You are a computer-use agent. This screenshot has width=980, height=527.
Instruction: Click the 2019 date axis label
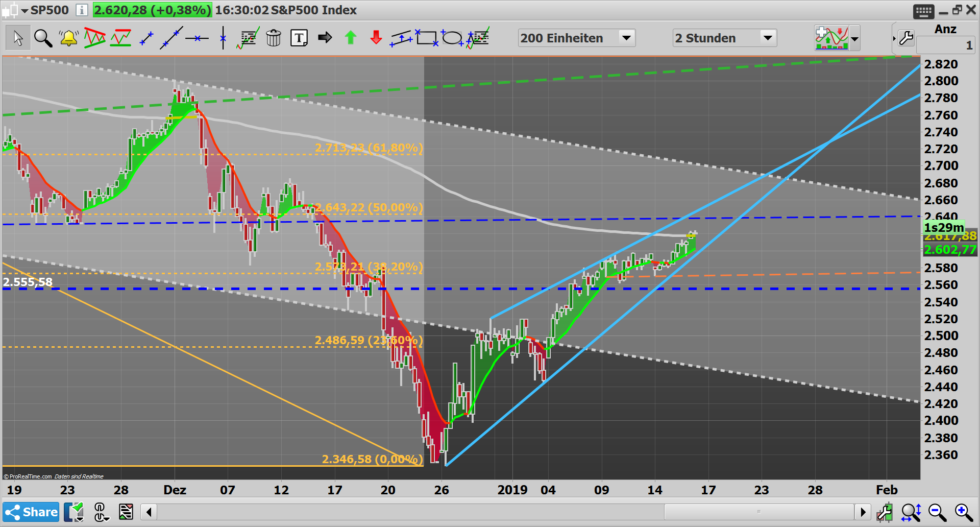click(x=512, y=490)
